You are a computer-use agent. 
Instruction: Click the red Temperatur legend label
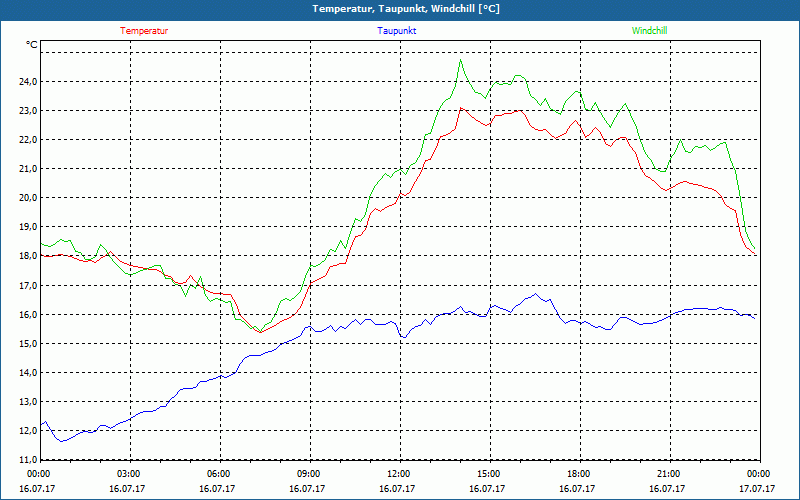coord(144,31)
